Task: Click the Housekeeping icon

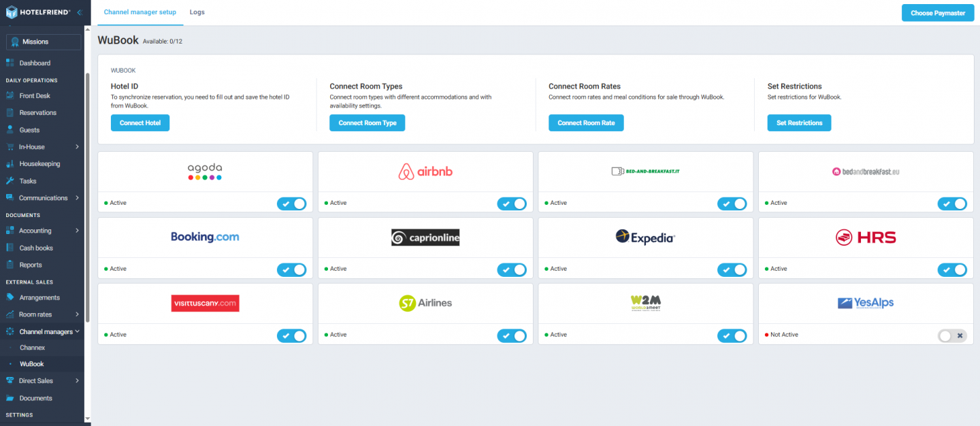Action: 10,163
